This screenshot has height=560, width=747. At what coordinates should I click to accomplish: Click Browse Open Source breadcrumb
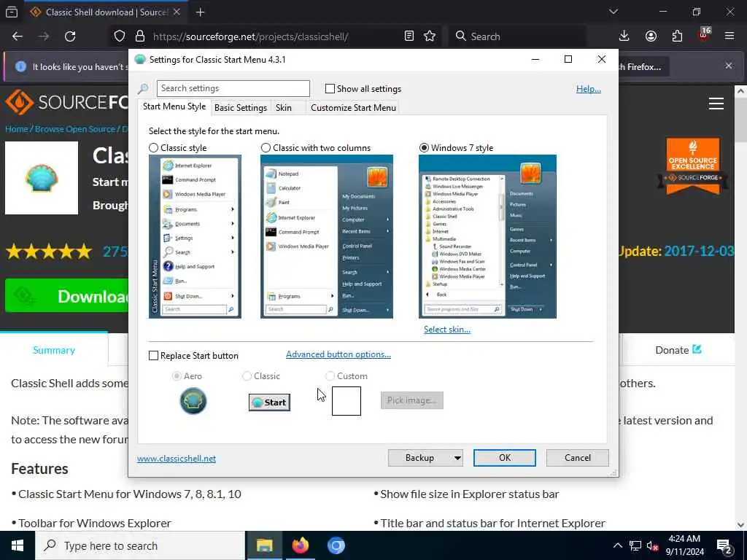click(75, 129)
